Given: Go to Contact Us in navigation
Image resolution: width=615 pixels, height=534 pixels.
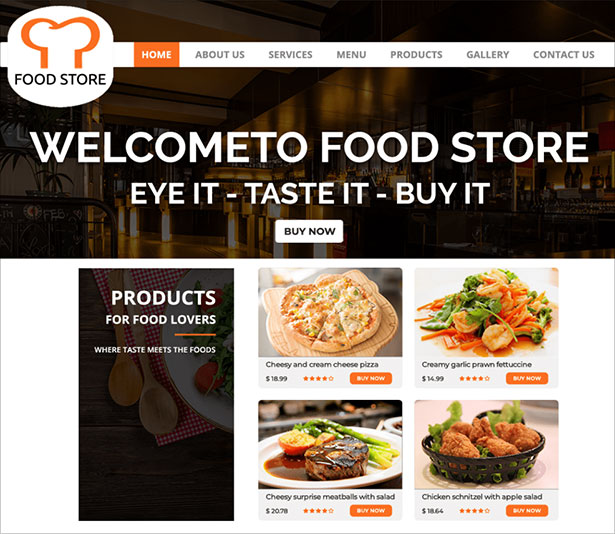Looking at the screenshot, I should [x=564, y=55].
